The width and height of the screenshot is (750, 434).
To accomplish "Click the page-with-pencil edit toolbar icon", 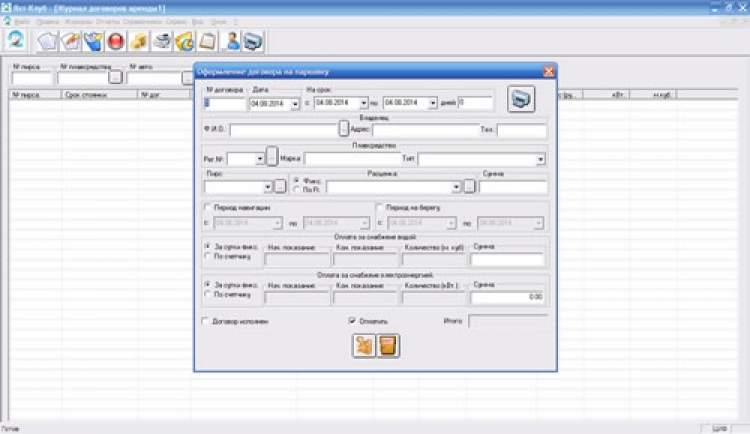I will 70,41.
